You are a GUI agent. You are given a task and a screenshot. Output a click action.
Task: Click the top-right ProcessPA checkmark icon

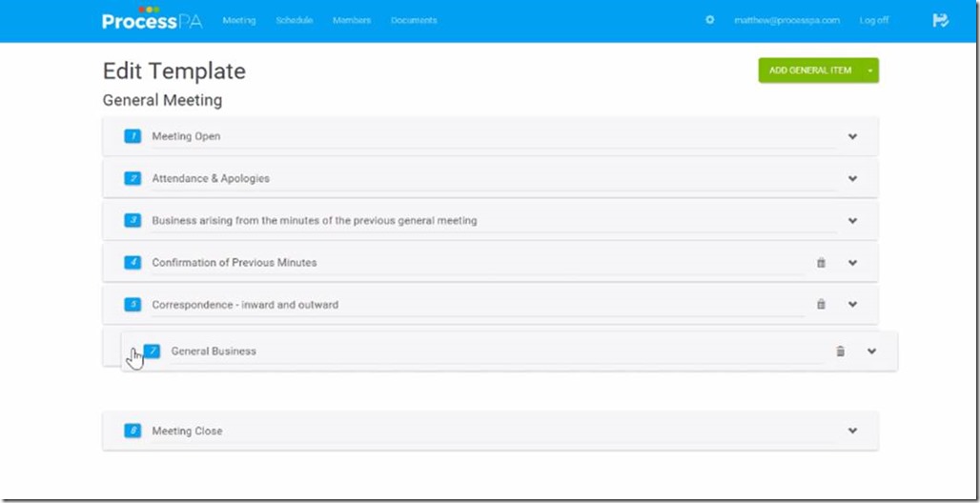(940, 20)
